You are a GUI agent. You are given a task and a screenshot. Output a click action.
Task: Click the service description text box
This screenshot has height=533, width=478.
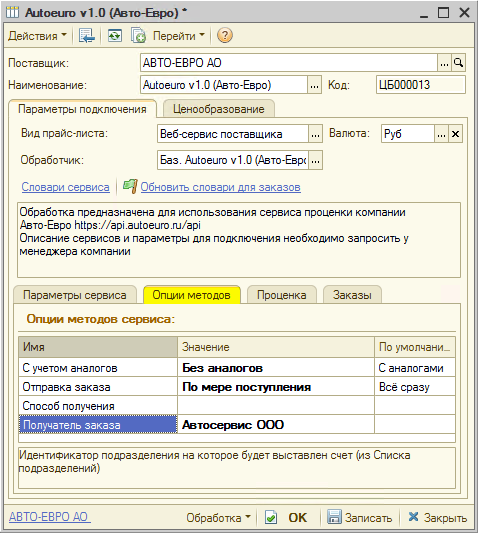pos(239,240)
